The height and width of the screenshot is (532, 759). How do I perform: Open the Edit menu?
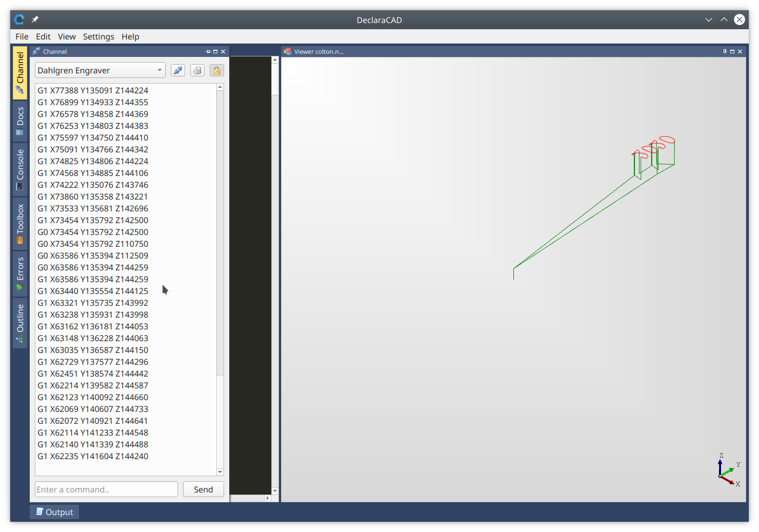pos(43,36)
